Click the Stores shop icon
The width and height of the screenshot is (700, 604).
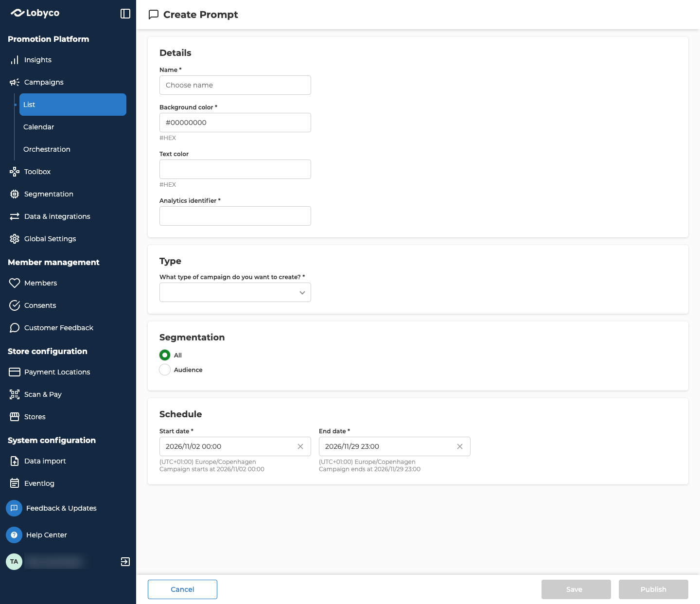[15, 417]
